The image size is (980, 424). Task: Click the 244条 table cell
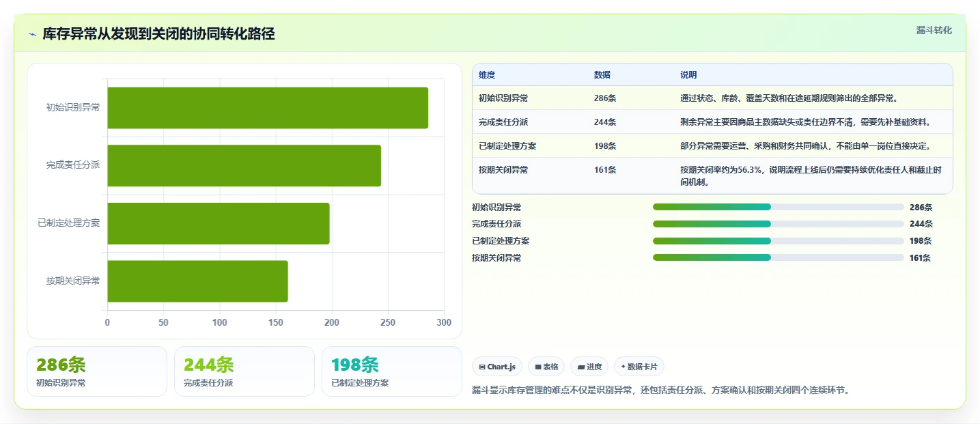pos(605,122)
